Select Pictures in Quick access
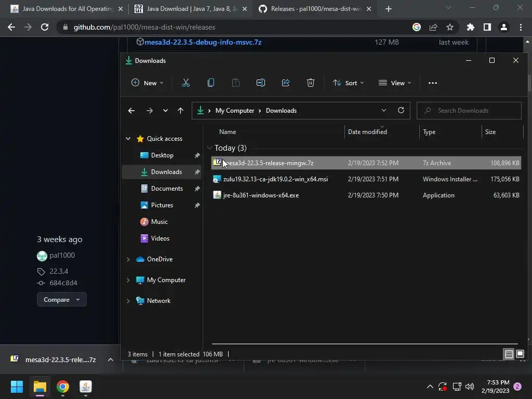 tap(162, 205)
